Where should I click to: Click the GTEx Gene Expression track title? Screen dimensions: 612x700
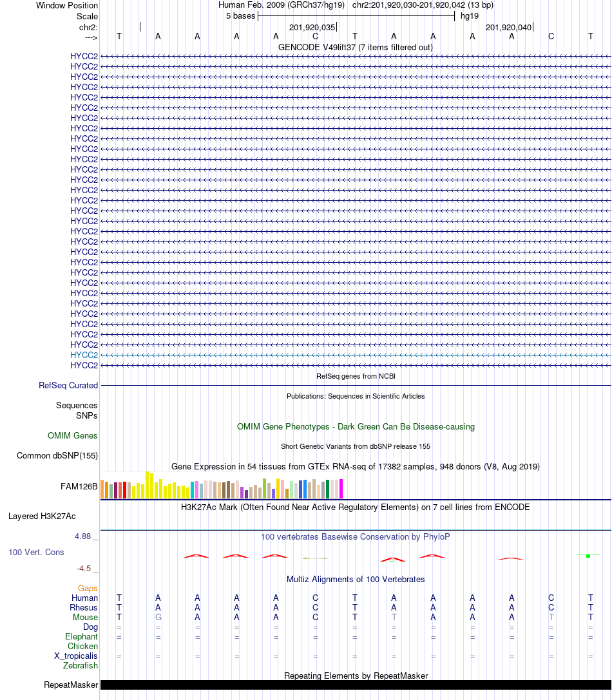pos(356,466)
